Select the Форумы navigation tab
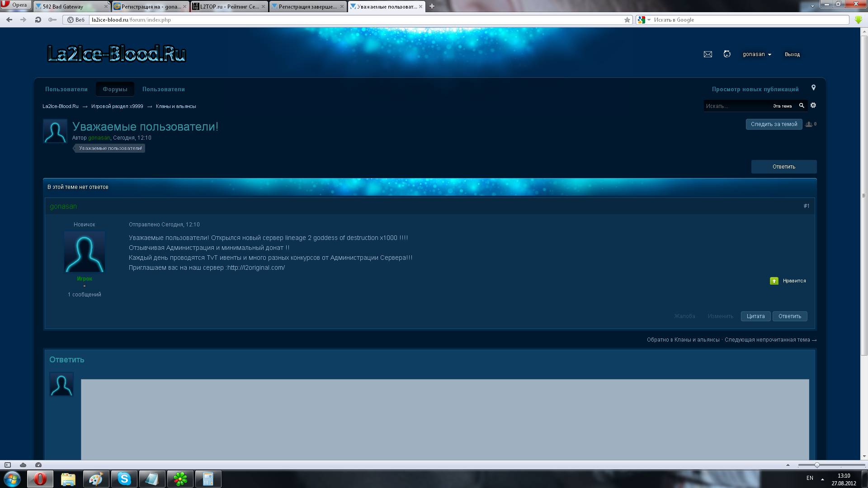This screenshot has width=868, height=488. pyautogui.click(x=115, y=89)
